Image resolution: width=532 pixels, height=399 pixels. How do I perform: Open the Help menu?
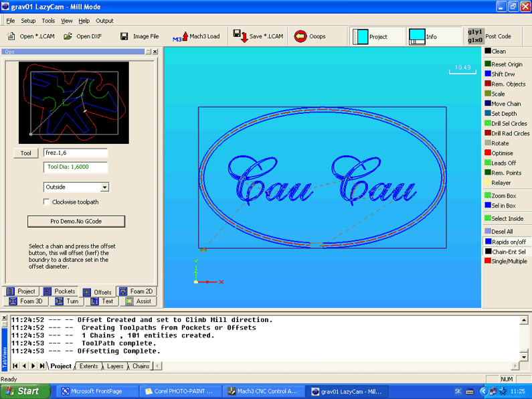(x=84, y=21)
